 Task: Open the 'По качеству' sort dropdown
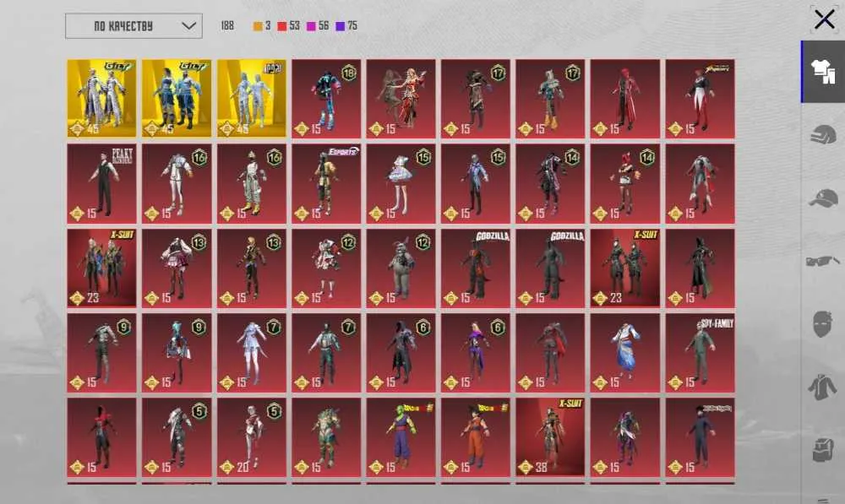[134, 26]
